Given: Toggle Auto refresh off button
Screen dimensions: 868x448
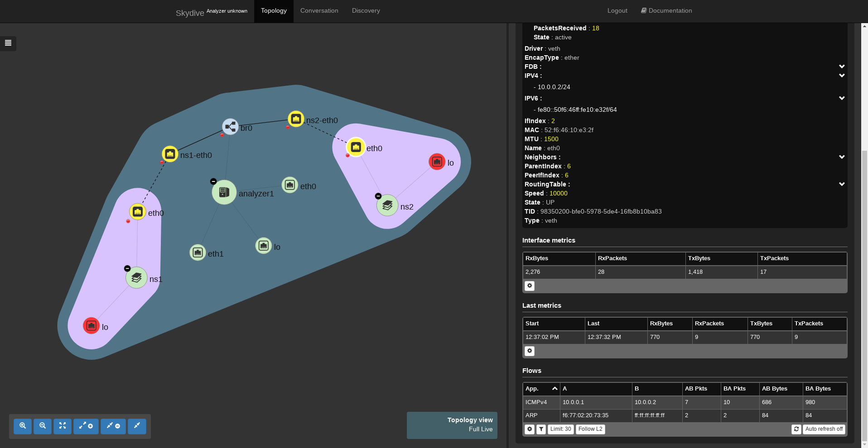Looking at the screenshot, I should click(824, 429).
